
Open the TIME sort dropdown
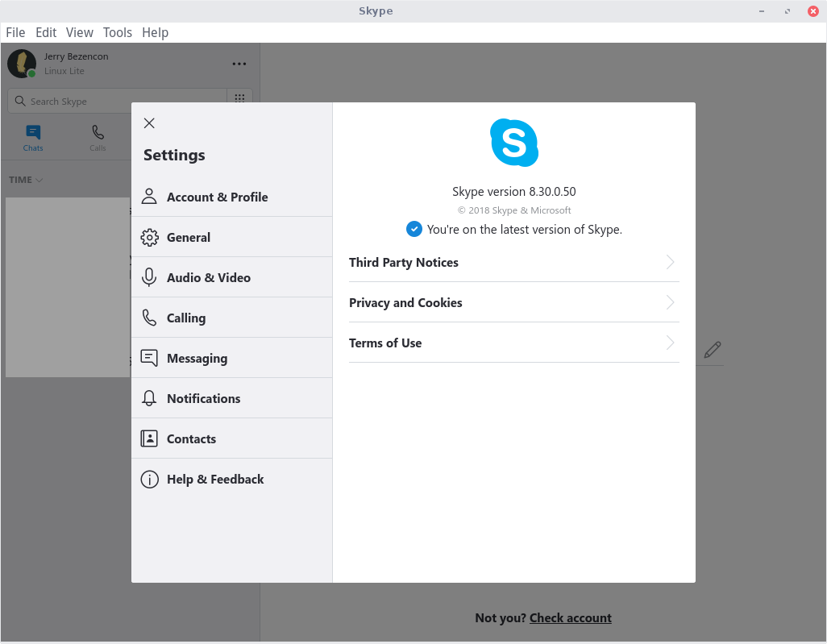tap(26, 180)
